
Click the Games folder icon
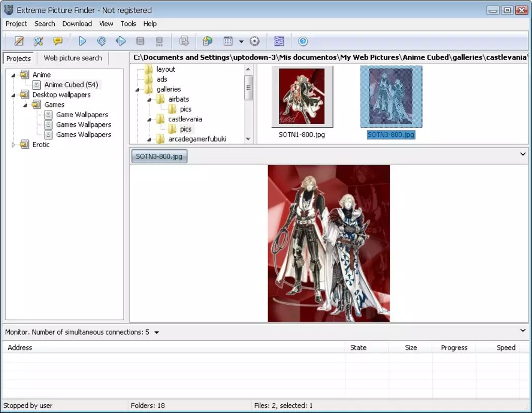(x=36, y=104)
